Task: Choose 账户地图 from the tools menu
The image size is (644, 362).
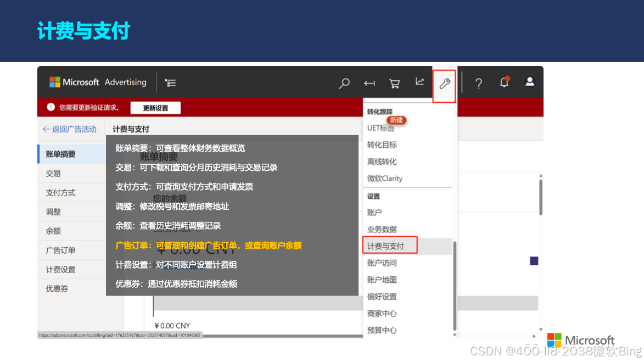Action: (x=382, y=280)
